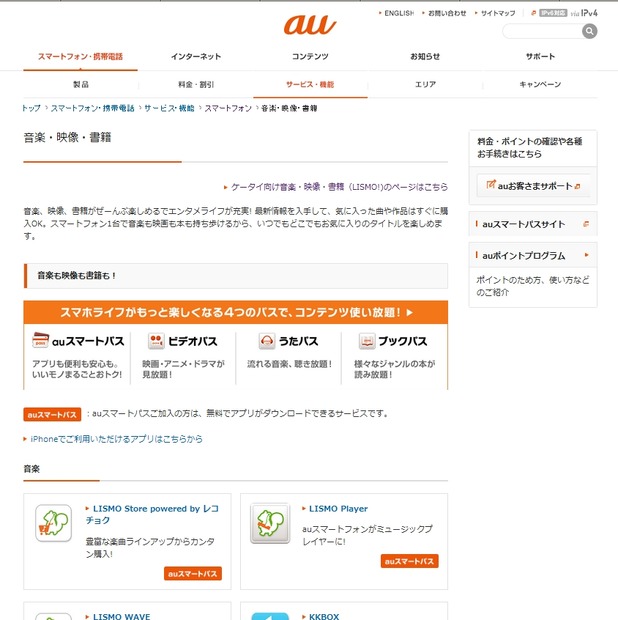Click the ビデオパス icon in the banner
This screenshot has height=620, width=618.
[156, 341]
